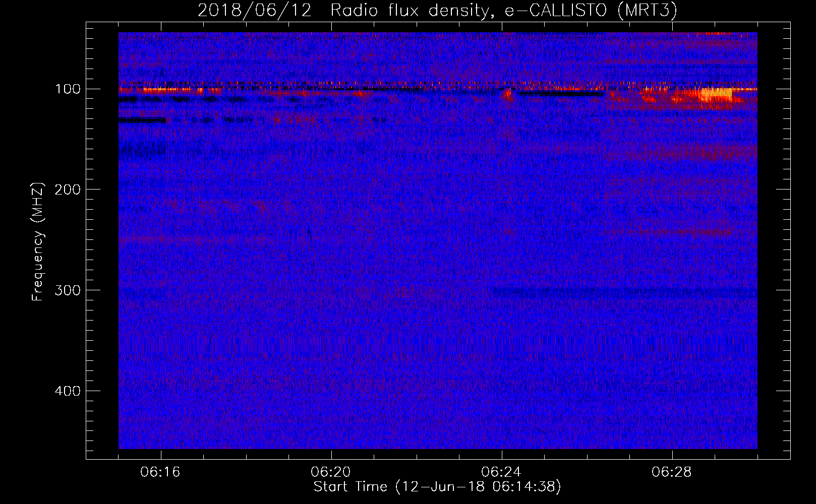Click the 06:24 time tick label
The height and width of the screenshot is (504, 816).
(501, 472)
